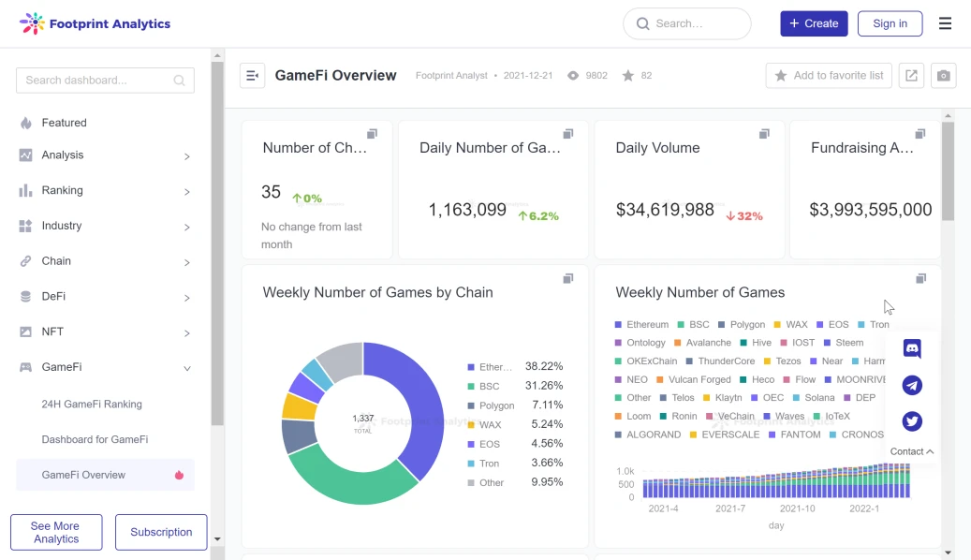The width and height of the screenshot is (971, 560).
Task: Click the views eye icon
Action: (x=573, y=76)
